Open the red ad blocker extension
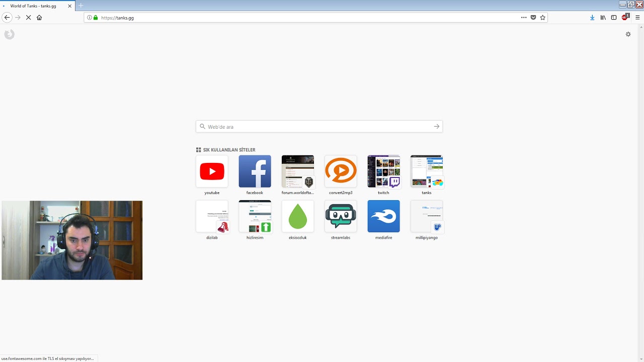The width and height of the screenshot is (644, 362). [x=625, y=17]
